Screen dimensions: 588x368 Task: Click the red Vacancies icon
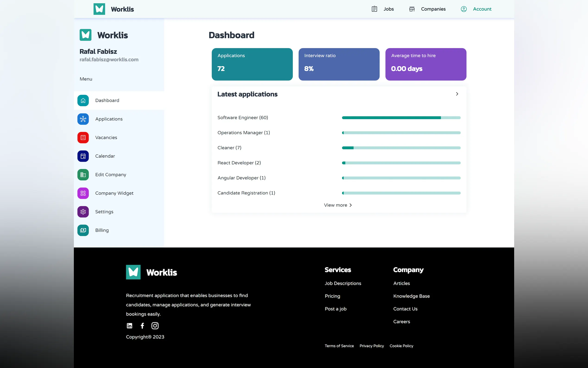click(83, 137)
